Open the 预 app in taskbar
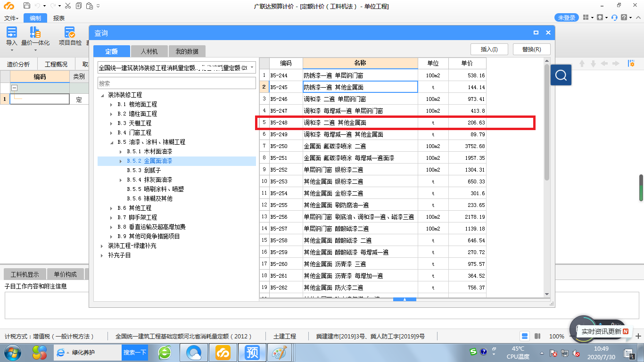This screenshot has height=362, width=644. pos(252,352)
